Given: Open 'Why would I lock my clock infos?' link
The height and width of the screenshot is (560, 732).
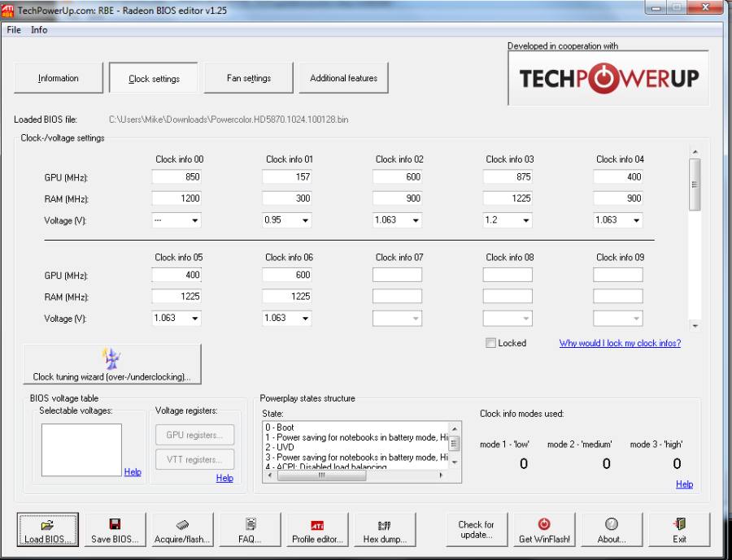Looking at the screenshot, I should pos(620,343).
